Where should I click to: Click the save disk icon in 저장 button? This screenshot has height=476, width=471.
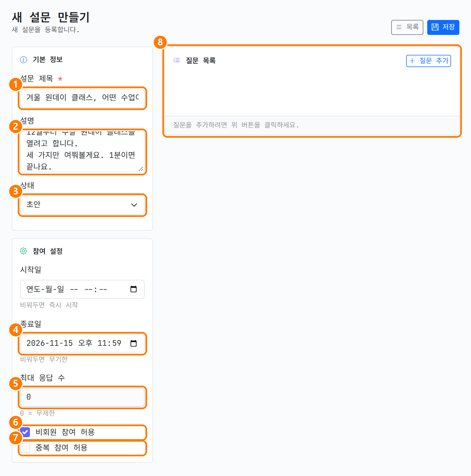point(435,27)
